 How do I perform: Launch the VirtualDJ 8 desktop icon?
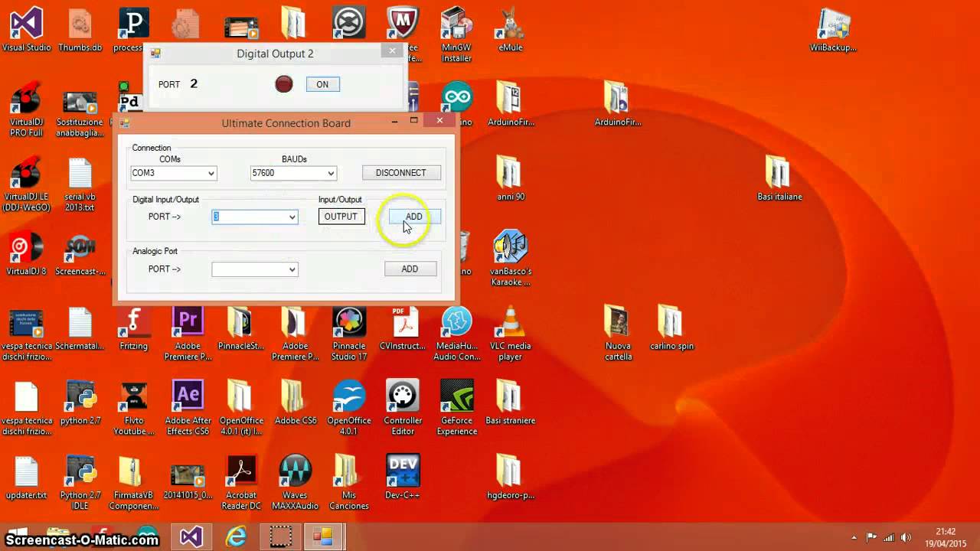coord(26,254)
